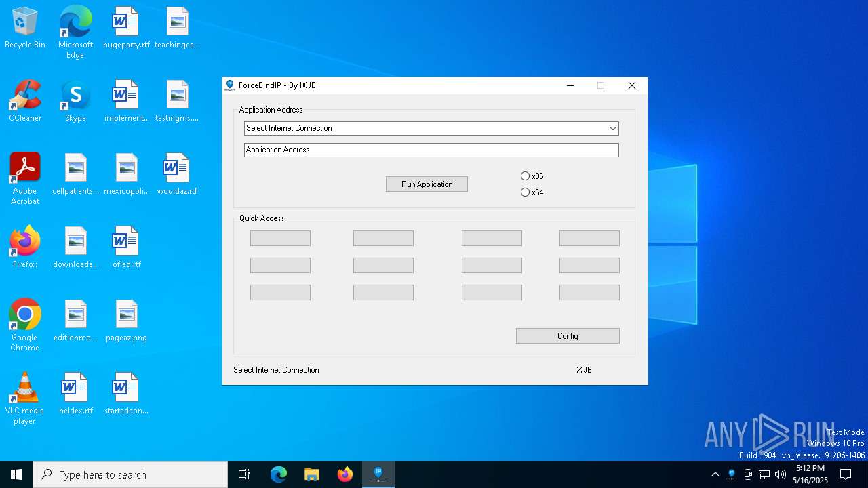
Task: Show hidden system tray icons
Action: pos(715,474)
